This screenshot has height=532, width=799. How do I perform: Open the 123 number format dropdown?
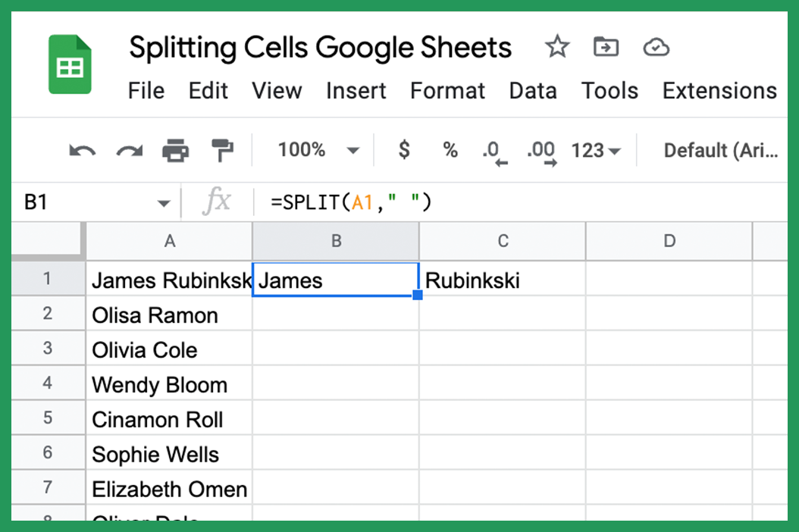(594, 149)
